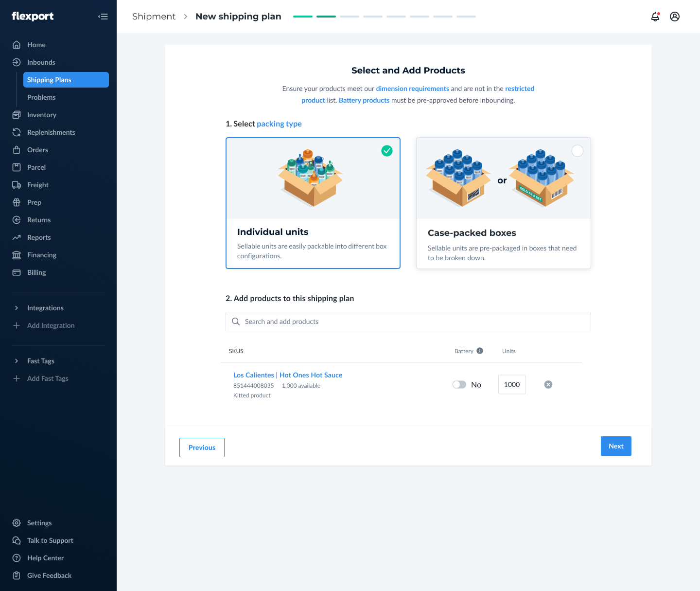Click the Add Integration plus icon

[17, 325]
